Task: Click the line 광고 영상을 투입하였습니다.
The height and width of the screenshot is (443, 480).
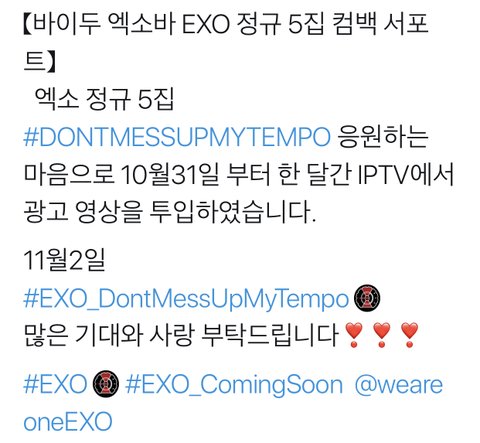Action: (x=169, y=212)
